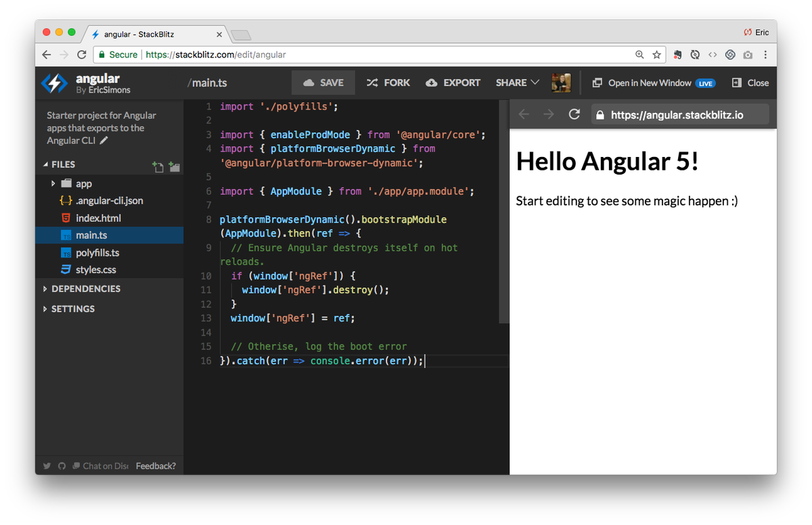Click the HTML5 icon beside index.html

(66, 218)
